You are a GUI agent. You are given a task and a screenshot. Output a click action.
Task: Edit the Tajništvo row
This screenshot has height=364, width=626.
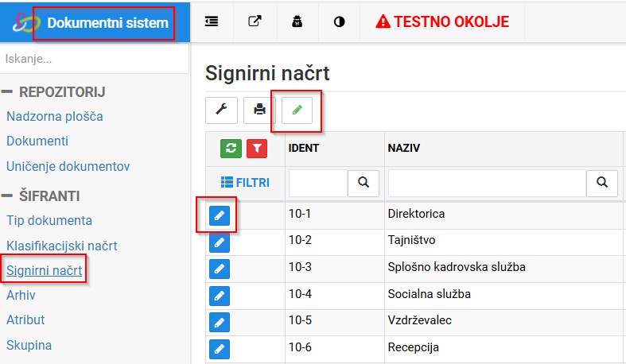(x=220, y=242)
